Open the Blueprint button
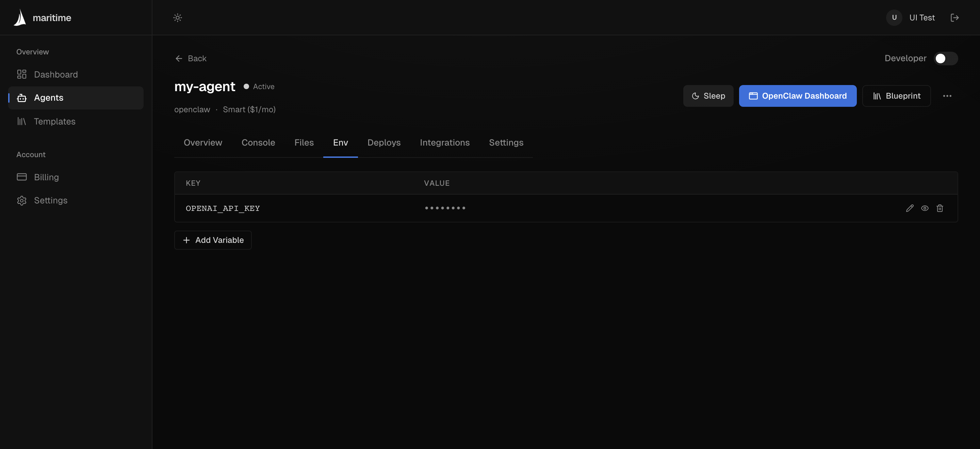 pyautogui.click(x=896, y=96)
